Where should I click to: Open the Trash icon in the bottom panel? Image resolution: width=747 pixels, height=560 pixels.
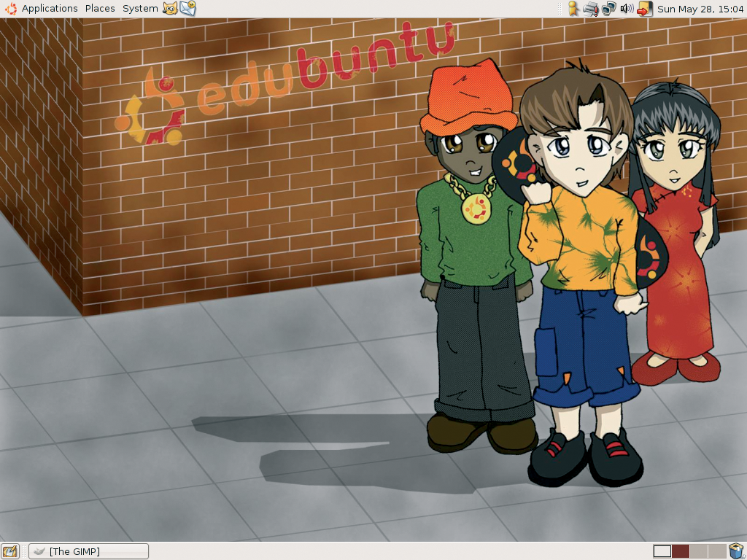pos(737,551)
